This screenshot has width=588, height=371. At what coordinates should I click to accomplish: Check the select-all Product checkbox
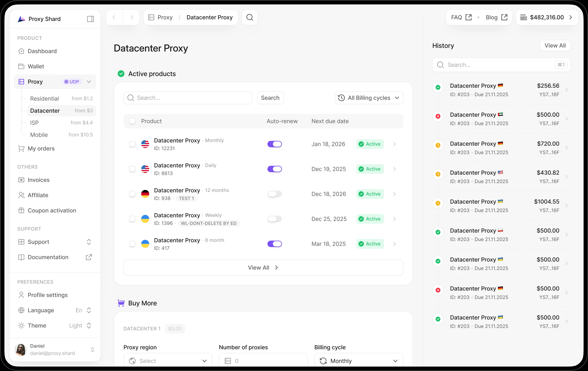tap(132, 121)
